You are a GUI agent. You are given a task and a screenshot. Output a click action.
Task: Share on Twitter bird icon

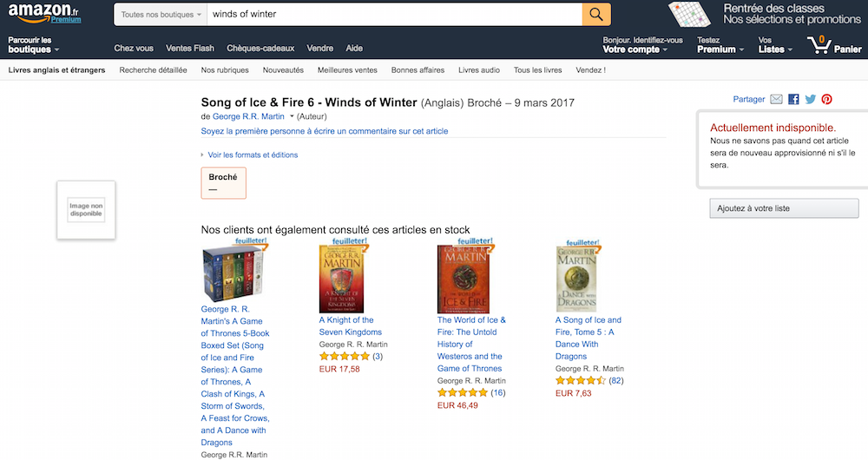pos(811,99)
